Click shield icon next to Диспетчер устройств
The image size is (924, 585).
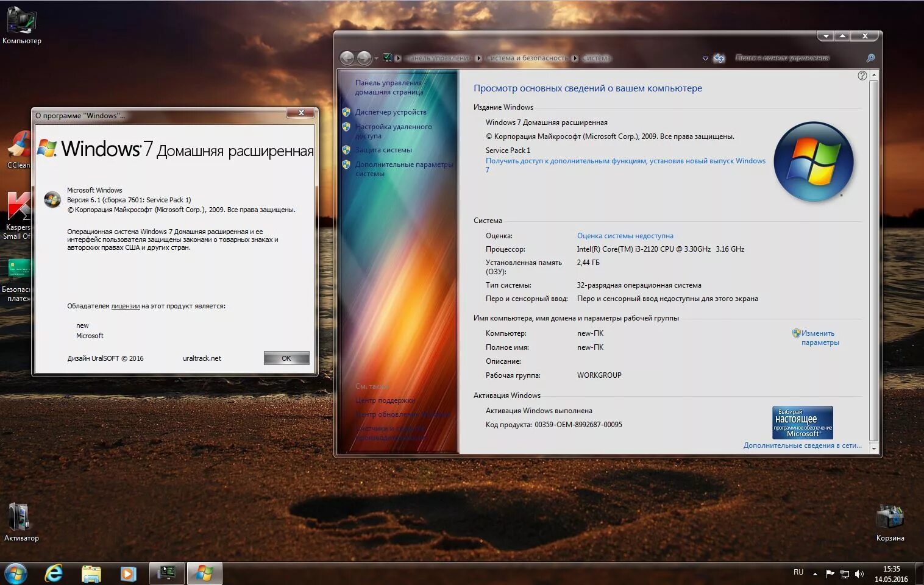[x=346, y=112]
